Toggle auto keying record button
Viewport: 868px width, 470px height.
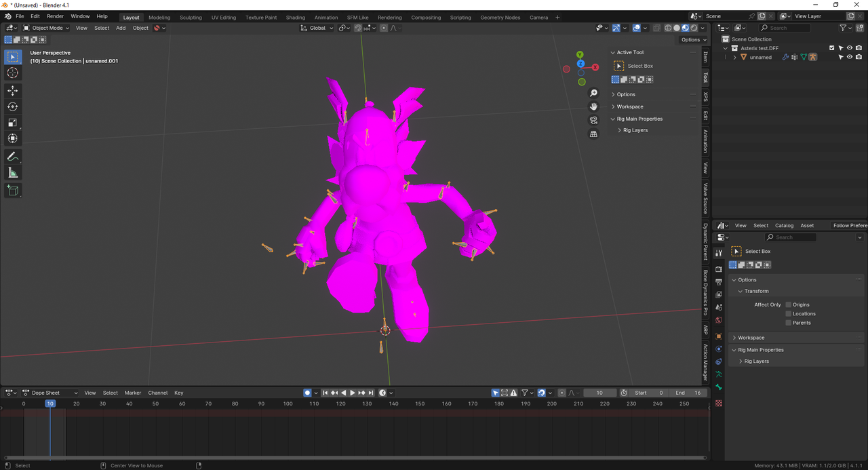point(307,393)
